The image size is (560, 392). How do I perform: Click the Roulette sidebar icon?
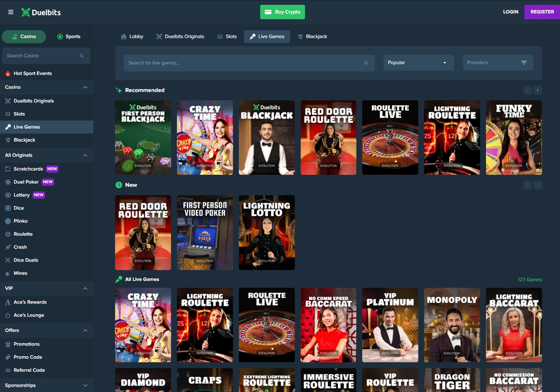(8, 234)
